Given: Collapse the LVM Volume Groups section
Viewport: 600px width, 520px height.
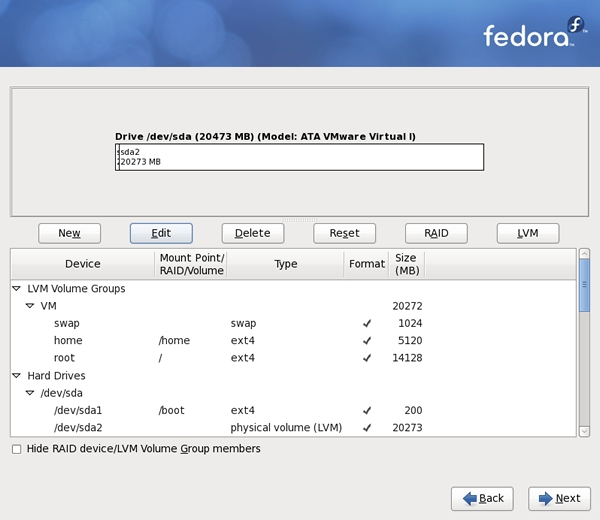Looking at the screenshot, I should (16, 289).
